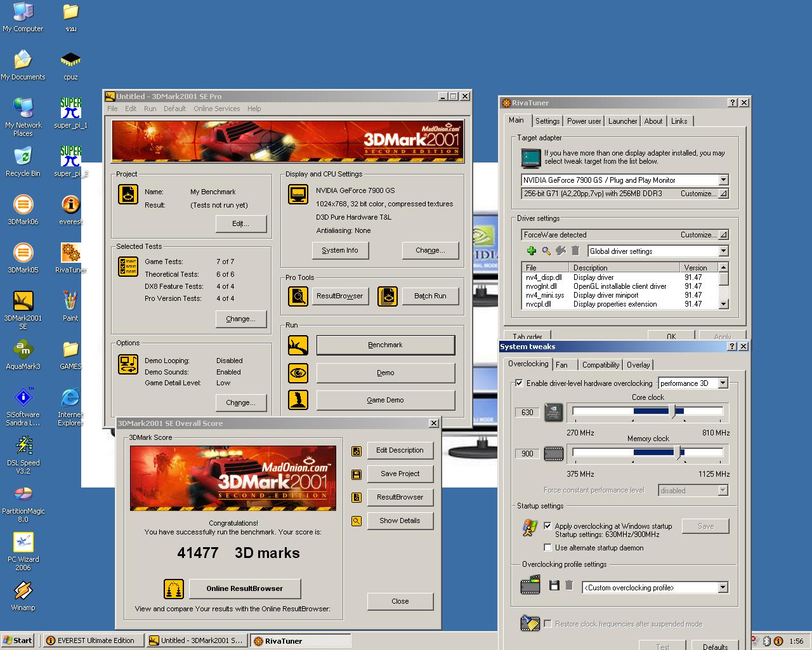Click the green plus icon in Driver settings

click(x=531, y=251)
